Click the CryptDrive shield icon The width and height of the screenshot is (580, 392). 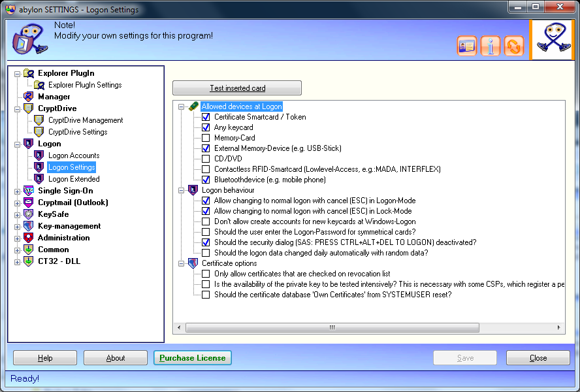point(29,108)
